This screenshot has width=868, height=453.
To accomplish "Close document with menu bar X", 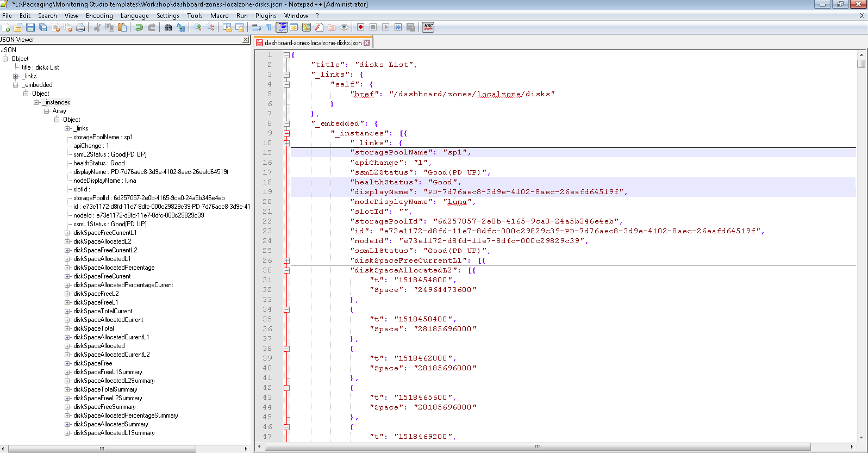I will click(x=862, y=16).
